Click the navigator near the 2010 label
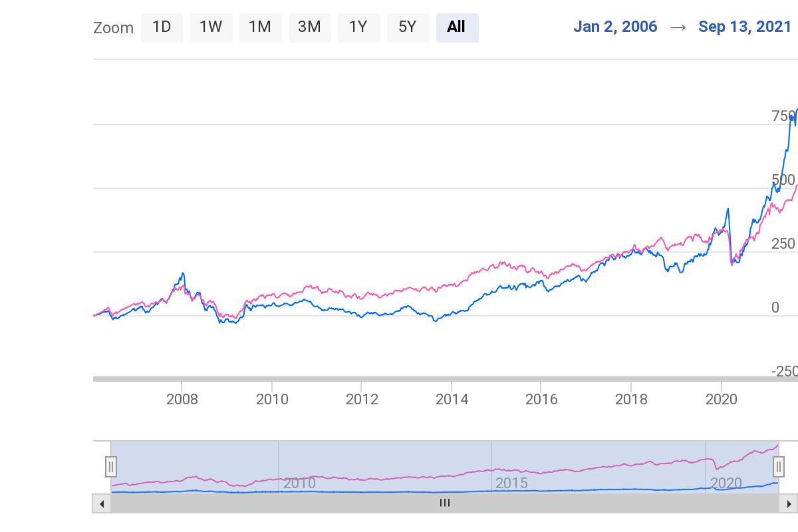The height and width of the screenshot is (532, 798). [299, 483]
